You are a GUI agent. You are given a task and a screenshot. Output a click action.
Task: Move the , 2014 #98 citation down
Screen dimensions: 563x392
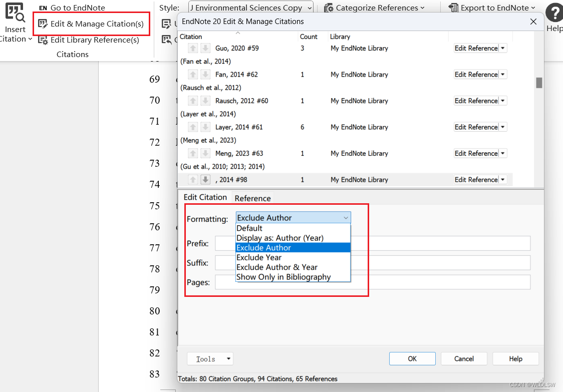pyautogui.click(x=205, y=180)
